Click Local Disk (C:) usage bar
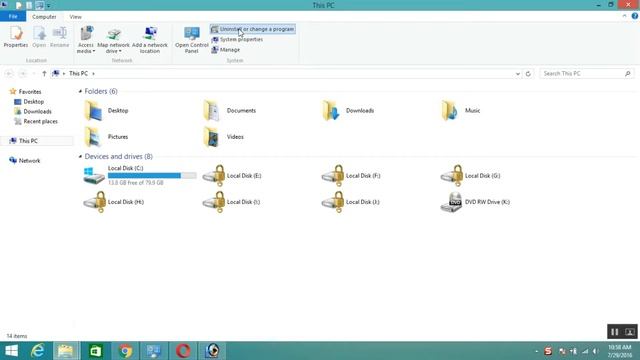Viewport: 640px width, 360px height. [x=152, y=176]
